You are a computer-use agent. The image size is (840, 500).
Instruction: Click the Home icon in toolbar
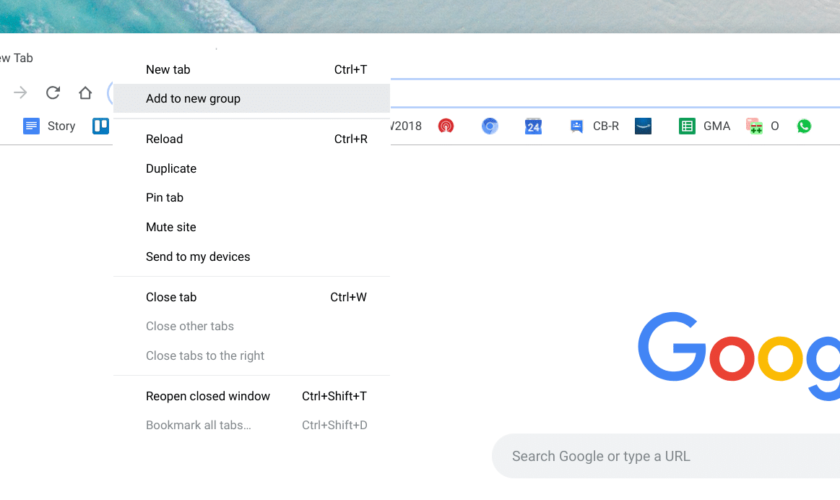point(85,93)
